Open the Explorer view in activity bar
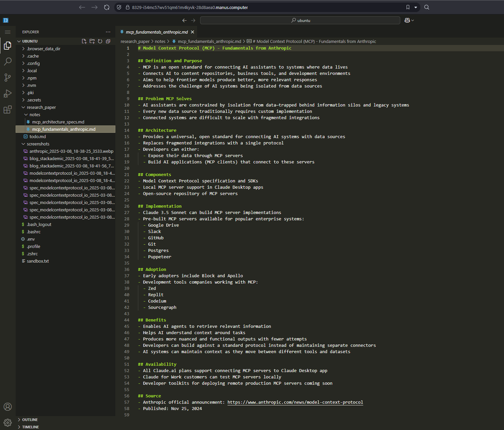The image size is (504, 430). (x=8, y=45)
